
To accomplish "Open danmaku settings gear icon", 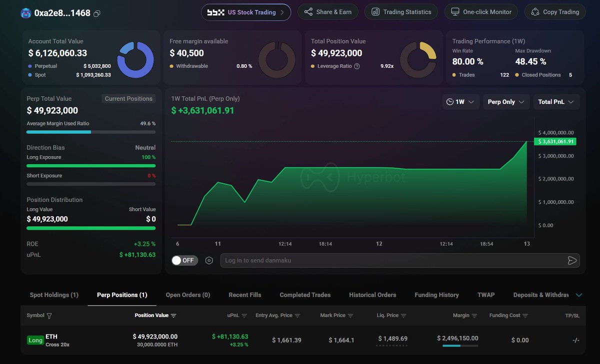I will (x=209, y=261).
